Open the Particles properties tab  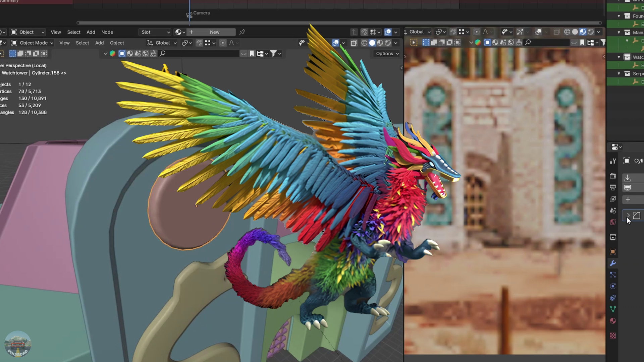click(x=613, y=275)
